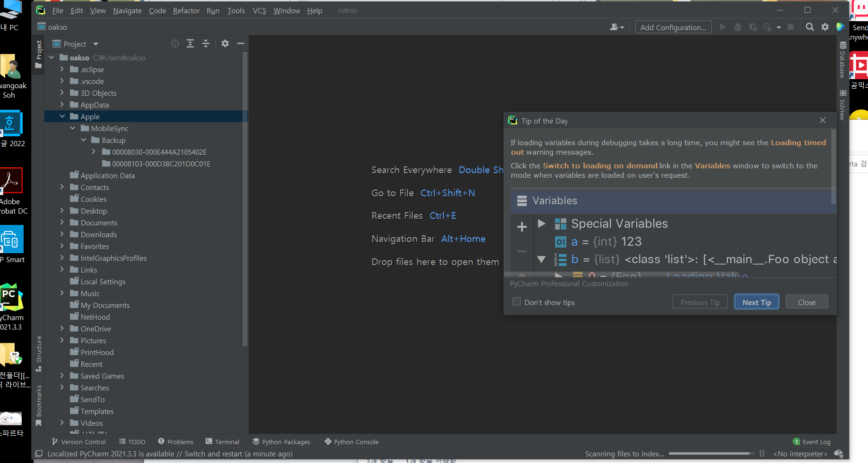Collapse the Apple folder
The image size is (868, 463).
(62, 116)
